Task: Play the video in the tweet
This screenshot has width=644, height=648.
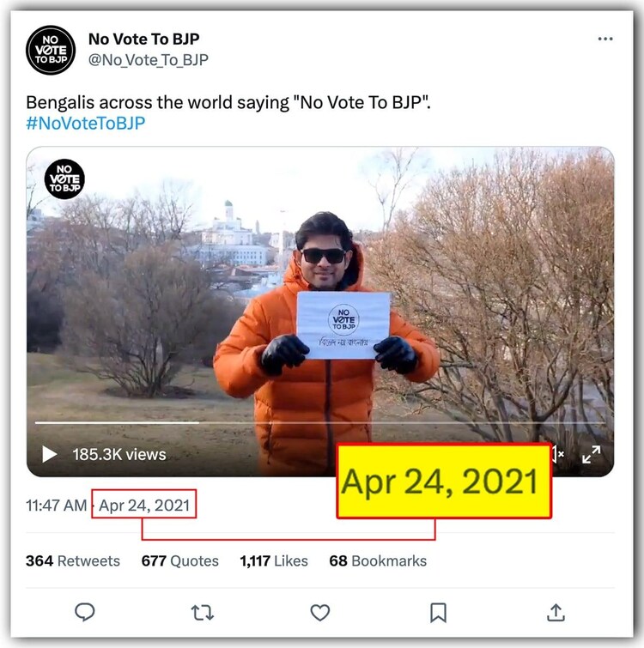Action: (49, 454)
